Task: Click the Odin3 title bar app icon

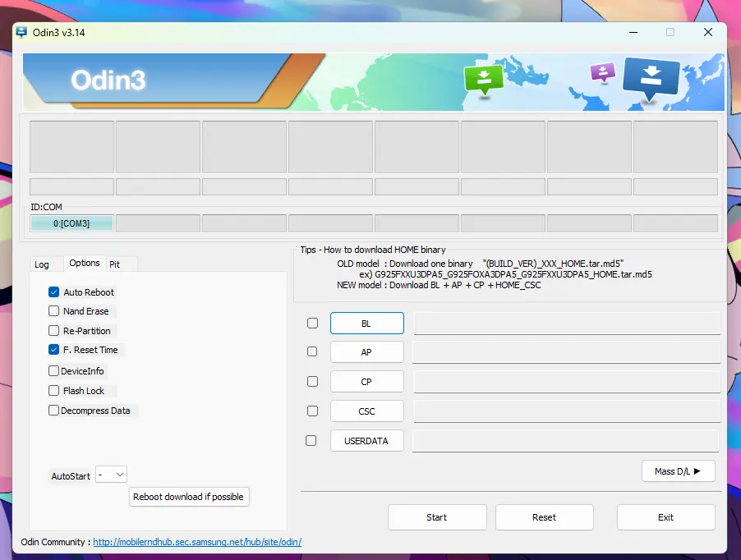Action: click(21, 32)
